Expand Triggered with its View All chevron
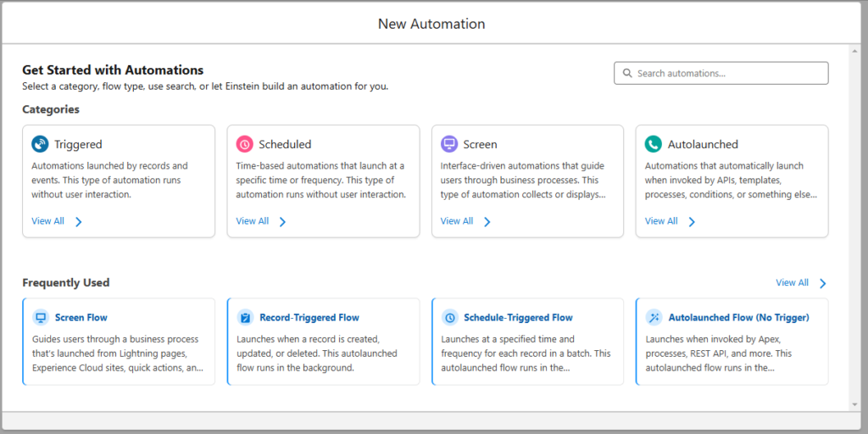Image resolution: width=868 pixels, height=434 pixels. pos(79,222)
